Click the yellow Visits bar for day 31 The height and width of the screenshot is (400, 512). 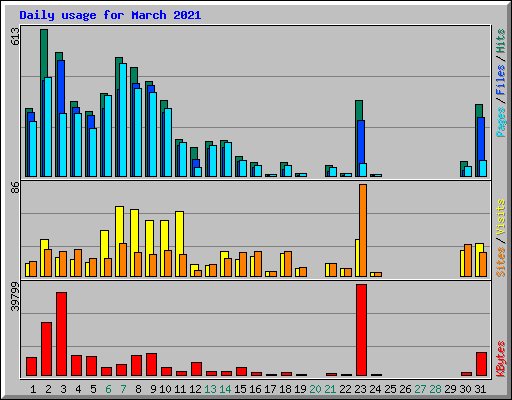pos(479,248)
